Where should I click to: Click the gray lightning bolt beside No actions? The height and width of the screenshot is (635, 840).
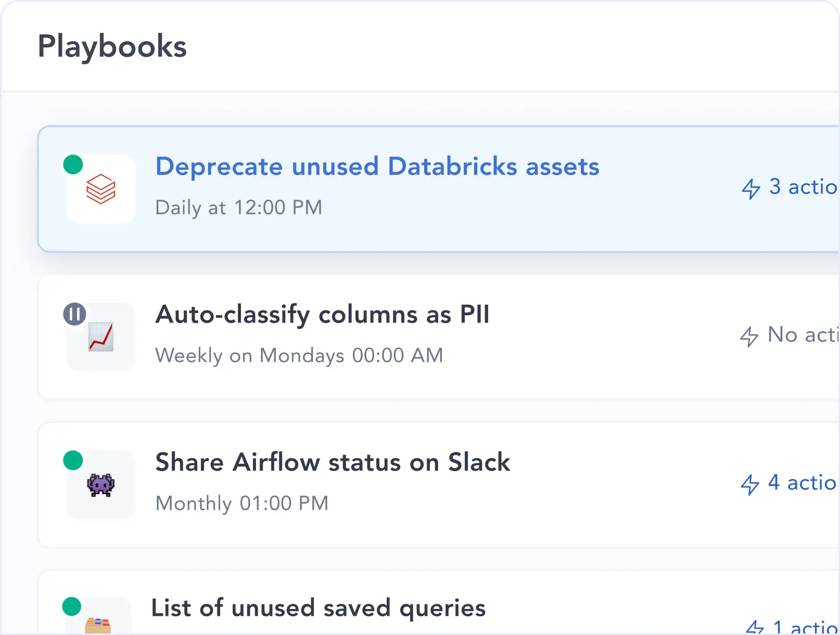point(749,336)
